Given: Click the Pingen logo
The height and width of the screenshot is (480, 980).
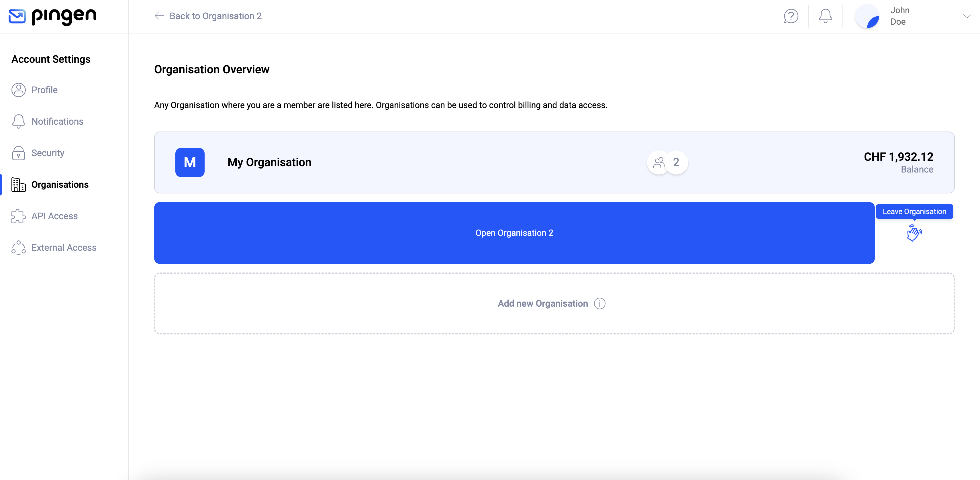Looking at the screenshot, I should pos(52,16).
